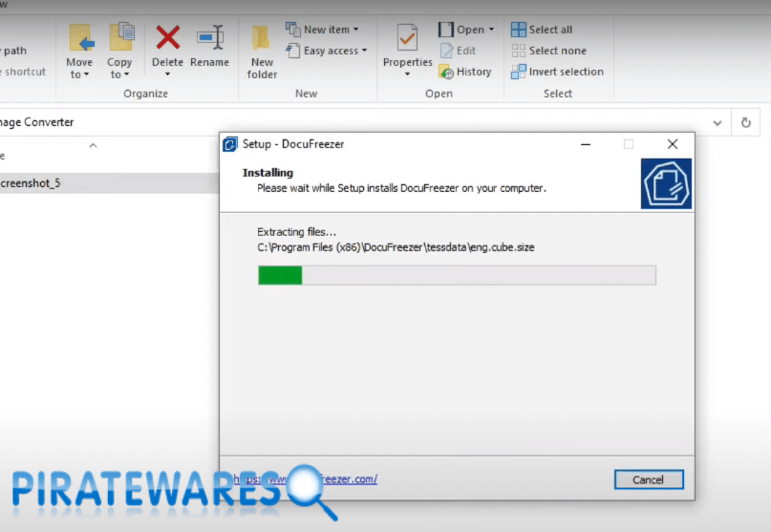Click the red Delete icon
This screenshot has width=771, height=532.
(x=167, y=40)
